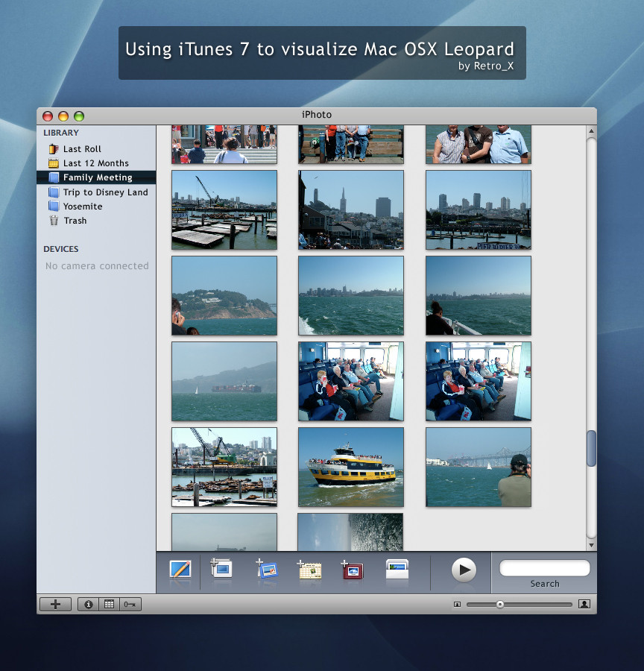Click the small thumbnail size icon

(457, 604)
